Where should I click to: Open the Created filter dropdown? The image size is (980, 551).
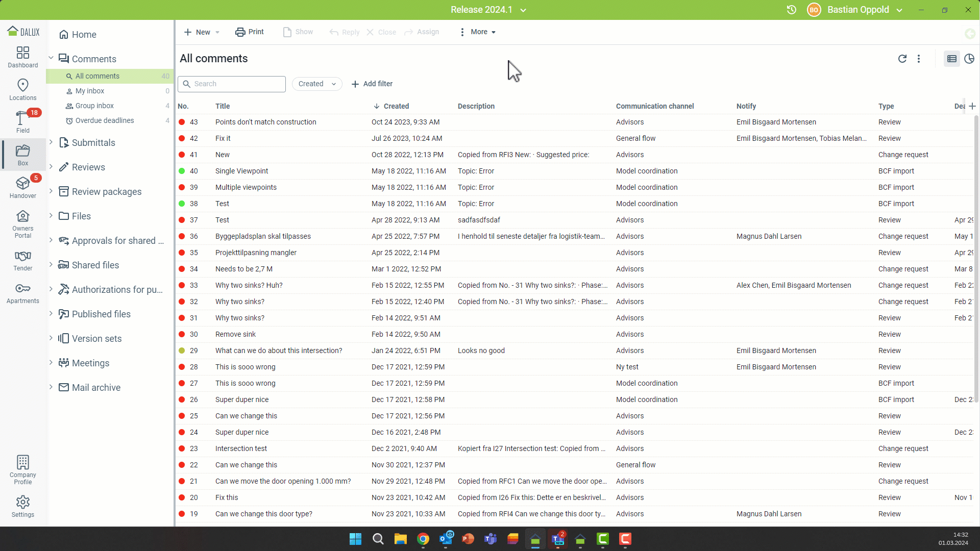(x=317, y=84)
